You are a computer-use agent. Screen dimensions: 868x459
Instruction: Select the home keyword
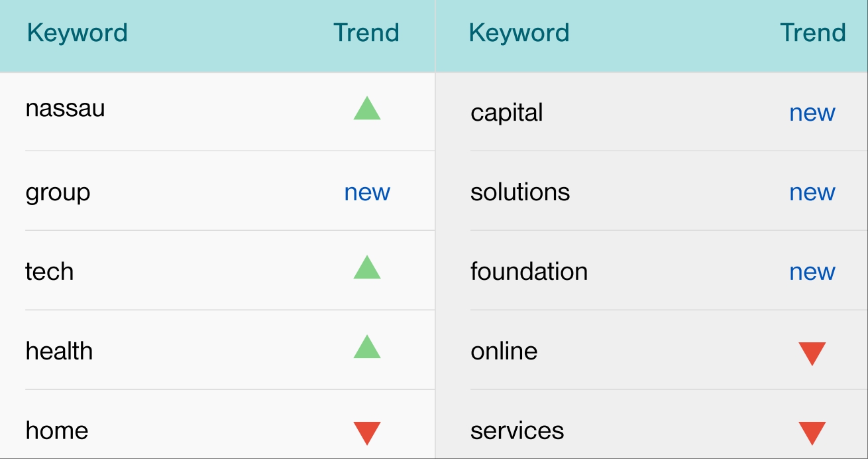[56, 430]
